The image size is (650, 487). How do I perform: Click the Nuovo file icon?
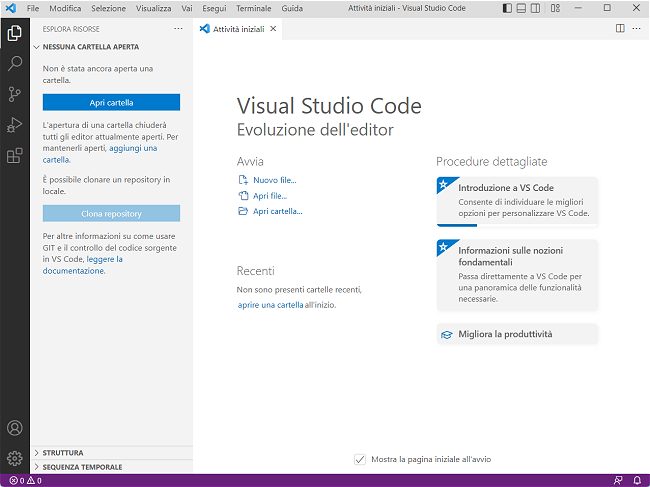(243, 180)
